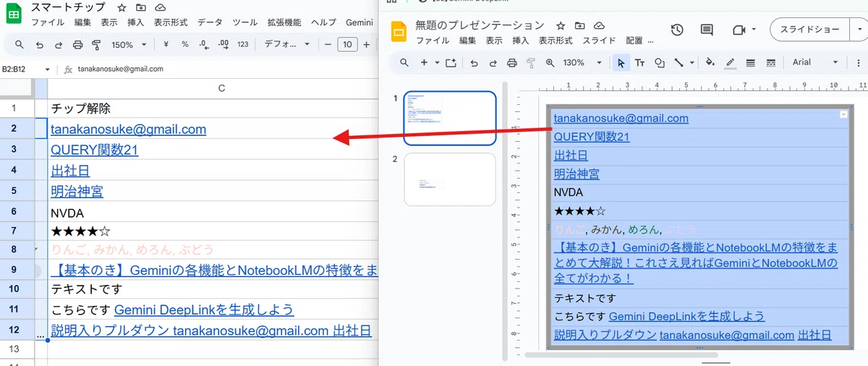868x366 pixels.
Task: Click QUERY関数21 link in Sheets cell
Action: point(95,150)
